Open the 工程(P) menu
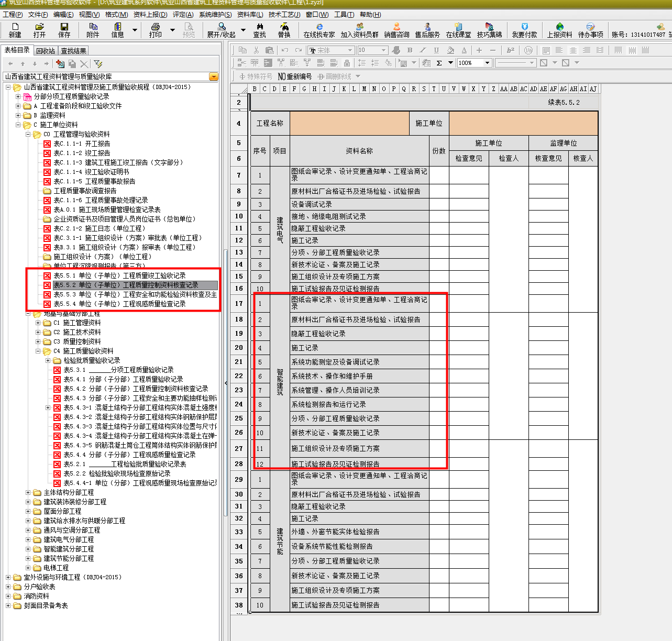The width and height of the screenshot is (672, 641). [x=13, y=15]
